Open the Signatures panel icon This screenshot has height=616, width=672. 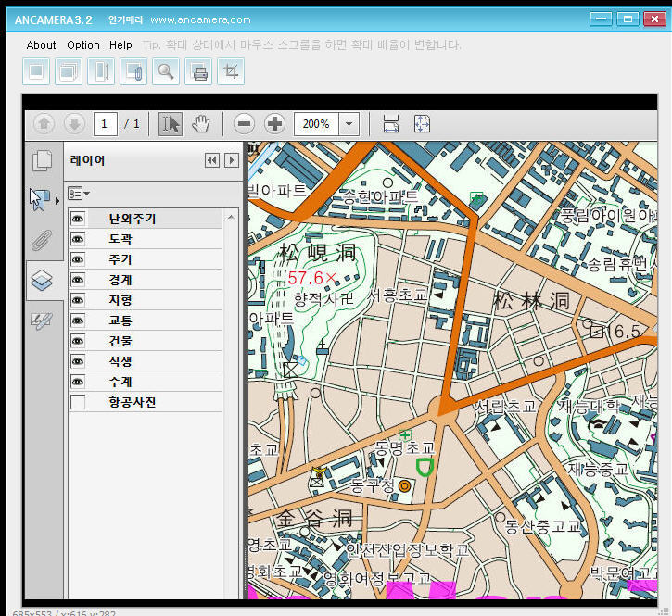[x=42, y=321]
